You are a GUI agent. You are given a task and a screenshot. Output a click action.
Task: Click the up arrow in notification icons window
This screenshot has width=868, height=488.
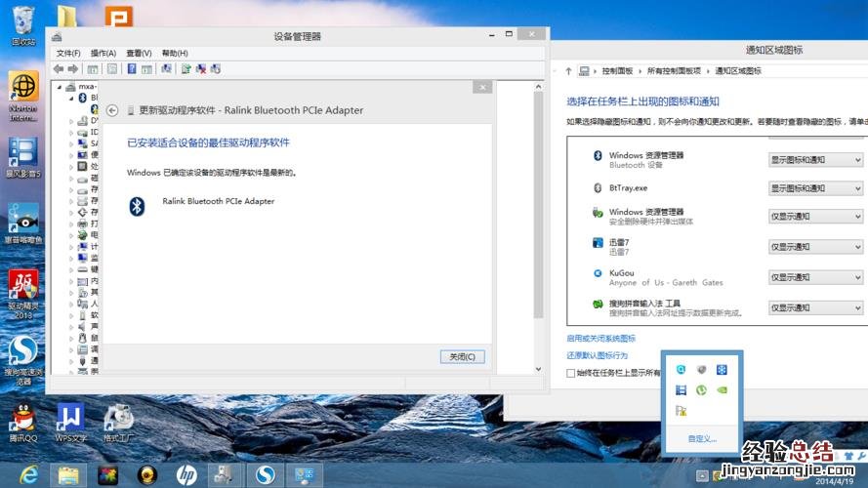568,71
